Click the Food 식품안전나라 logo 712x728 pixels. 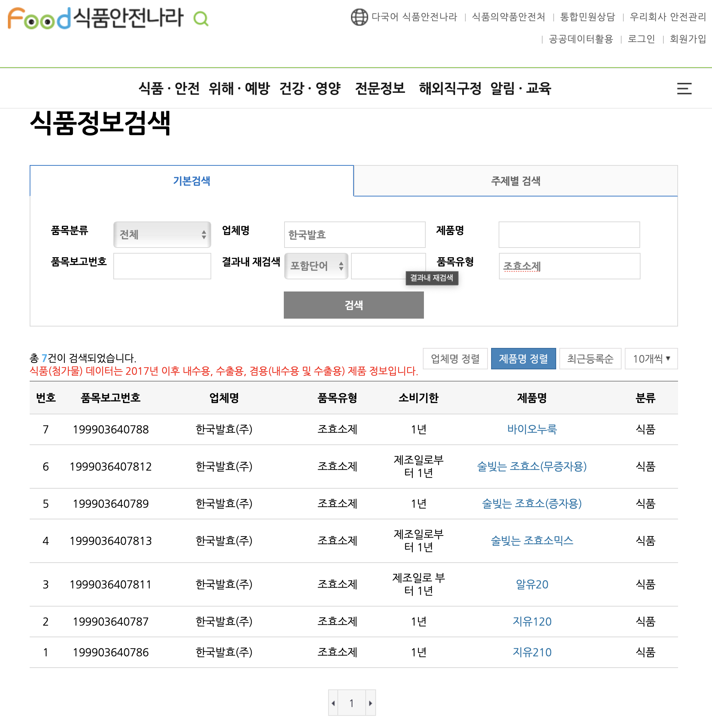(x=95, y=18)
